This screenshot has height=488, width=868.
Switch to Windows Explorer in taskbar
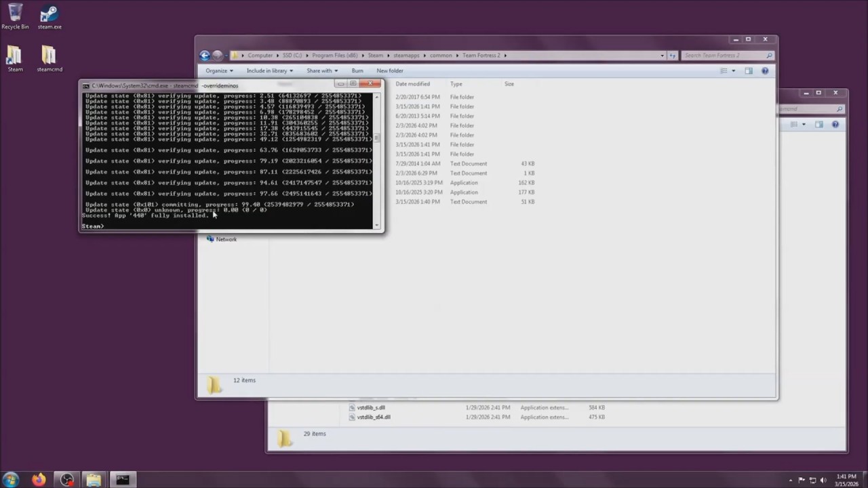coord(94,480)
